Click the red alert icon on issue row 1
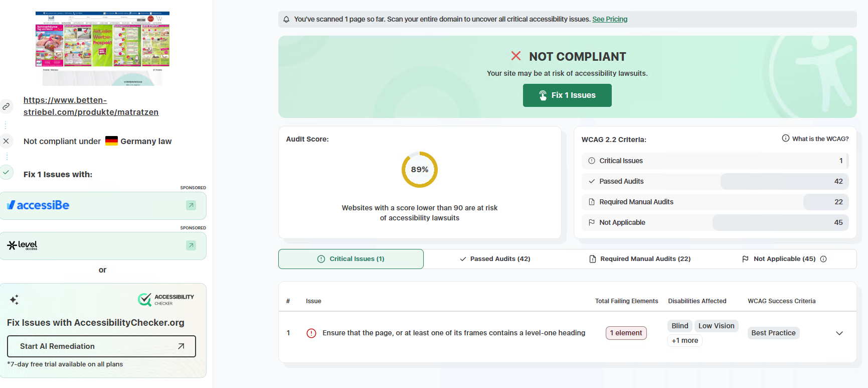This screenshot has width=868, height=388. click(x=311, y=333)
